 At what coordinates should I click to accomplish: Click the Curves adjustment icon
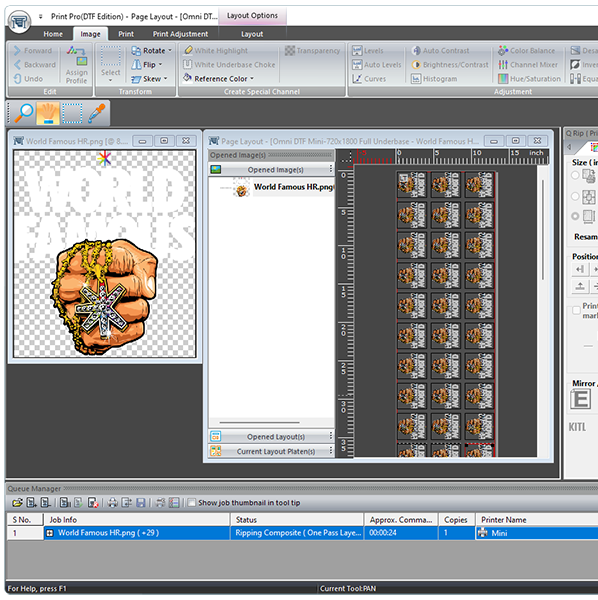pyautogui.click(x=357, y=79)
